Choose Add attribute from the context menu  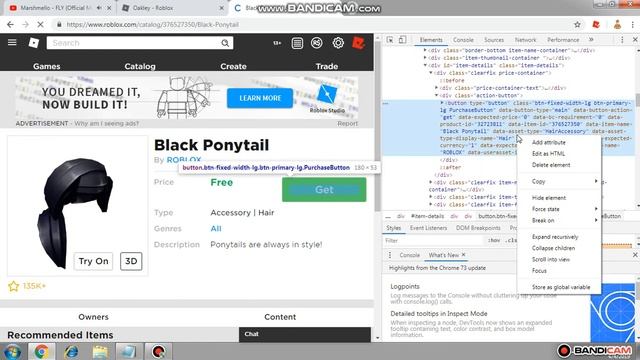point(559,142)
